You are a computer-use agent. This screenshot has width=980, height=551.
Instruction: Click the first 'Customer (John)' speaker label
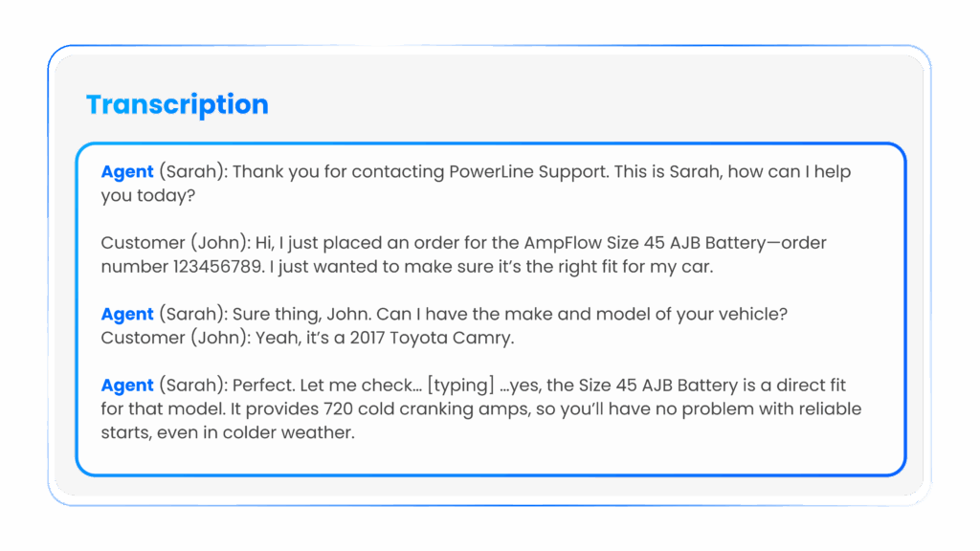[x=176, y=243]
